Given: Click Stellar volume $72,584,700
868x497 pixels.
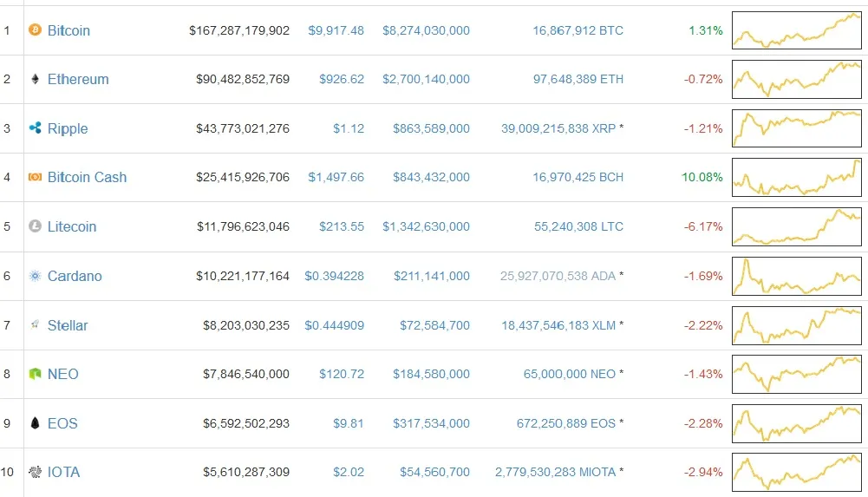Looking at the screenshot, I should click(x=434, y=325).
